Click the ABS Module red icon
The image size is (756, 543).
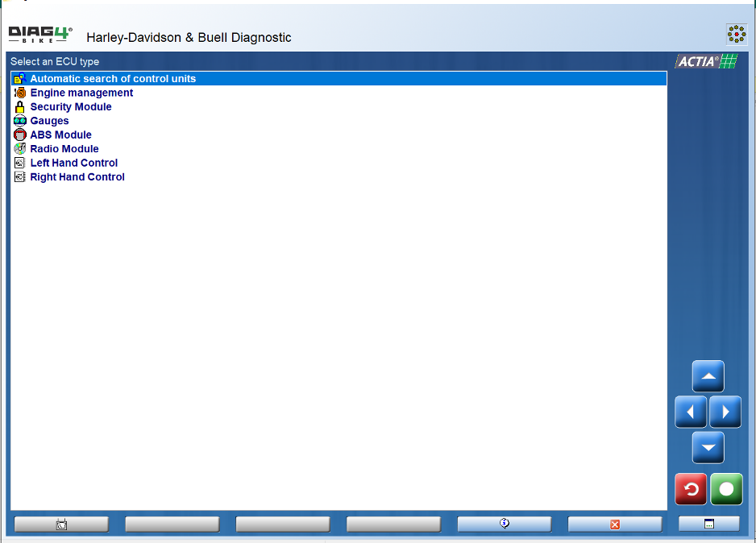tap(20, 135)
